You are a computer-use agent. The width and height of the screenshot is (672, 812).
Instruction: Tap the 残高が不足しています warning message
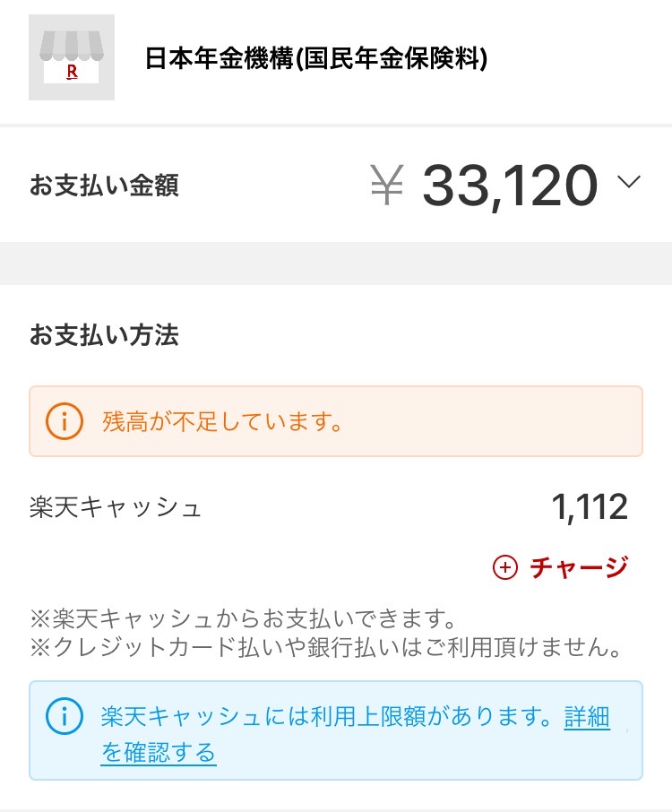[223, 421]
